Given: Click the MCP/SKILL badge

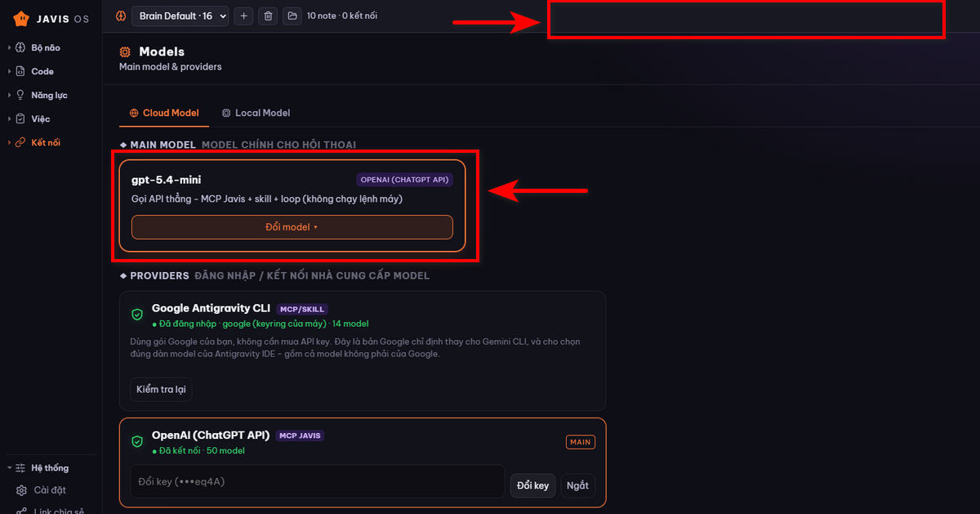Looking at the screenshot, I should (302, 309).
